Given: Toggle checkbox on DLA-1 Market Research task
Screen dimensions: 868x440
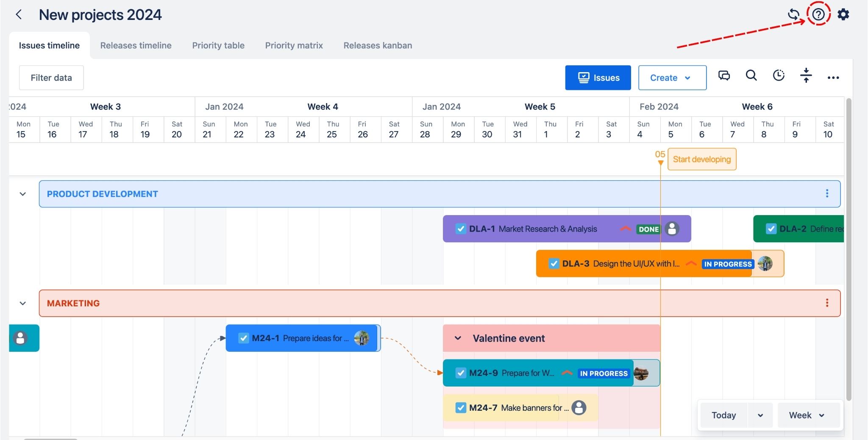Looking at the screenshot, I should click(x=461, y=229).
